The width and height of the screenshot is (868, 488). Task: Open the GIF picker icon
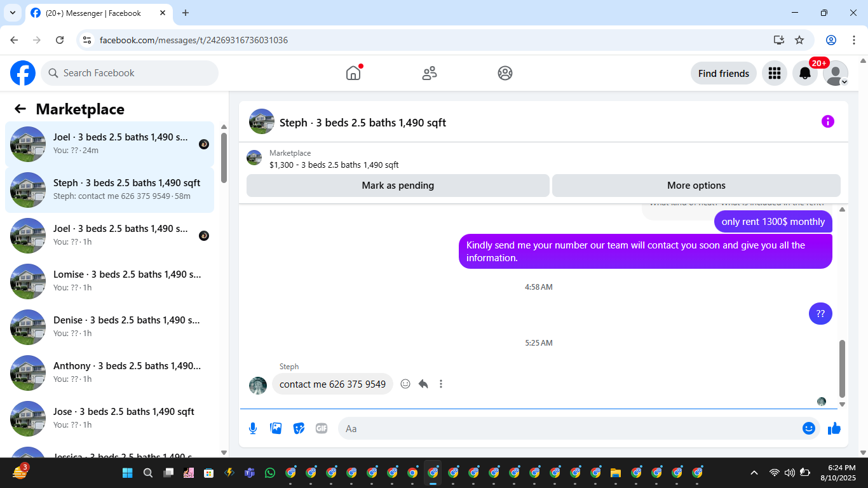click(x=322, y=428)
